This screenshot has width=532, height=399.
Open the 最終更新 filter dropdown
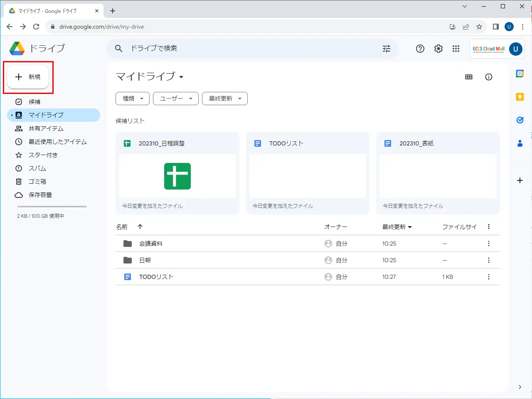coord(224,99)
